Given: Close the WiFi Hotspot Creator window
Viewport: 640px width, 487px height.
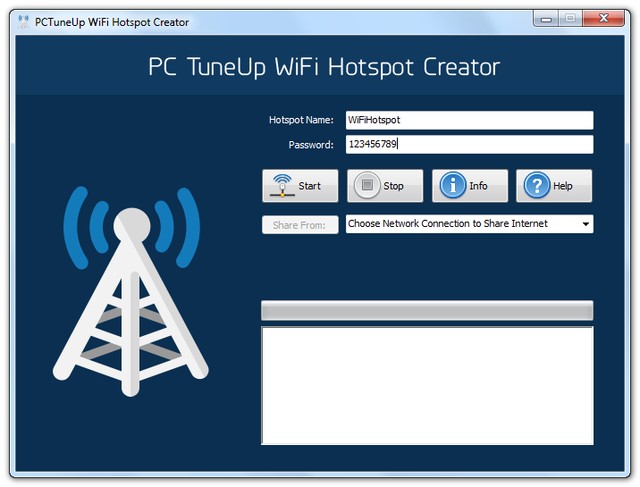Looking at the screenshot, I should point(604,18).
